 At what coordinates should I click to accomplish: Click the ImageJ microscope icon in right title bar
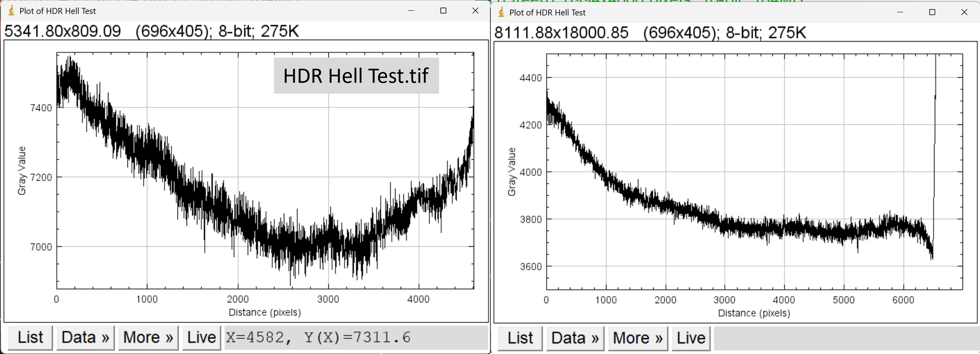pos(501,12)
